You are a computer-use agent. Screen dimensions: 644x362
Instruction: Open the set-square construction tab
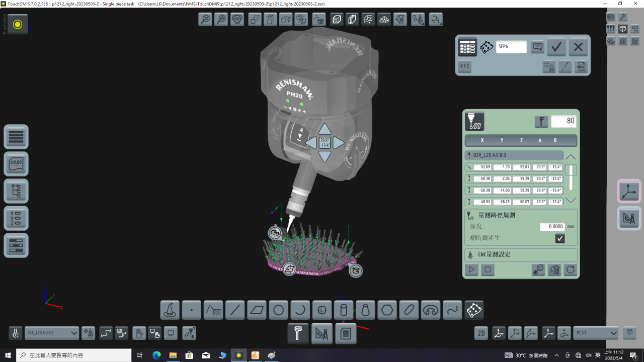tap(321, 333)
